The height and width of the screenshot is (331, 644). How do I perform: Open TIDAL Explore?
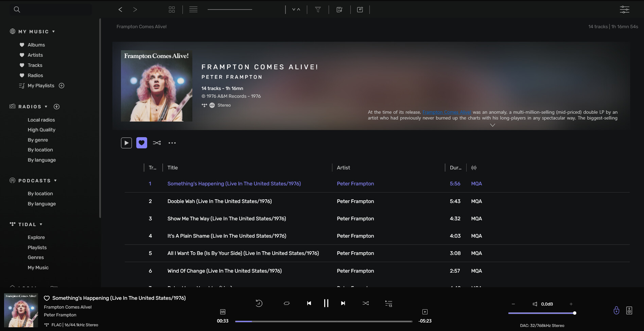(36, 237)
